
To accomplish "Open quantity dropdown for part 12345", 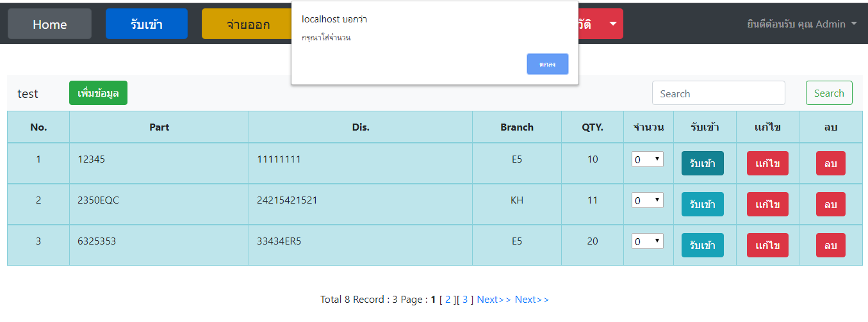I will 647,160.
